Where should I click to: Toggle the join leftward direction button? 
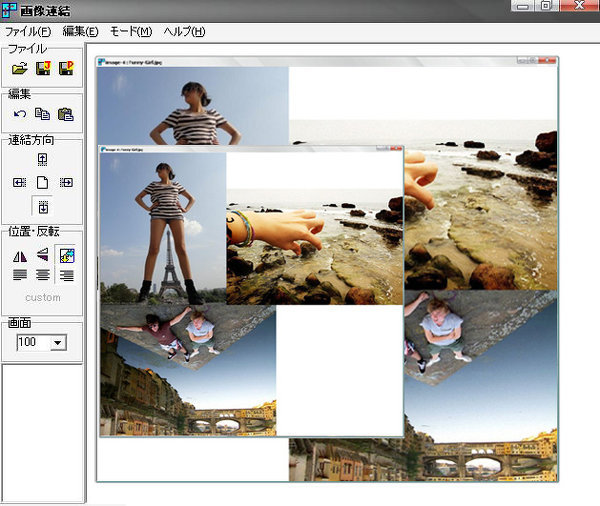19,182
